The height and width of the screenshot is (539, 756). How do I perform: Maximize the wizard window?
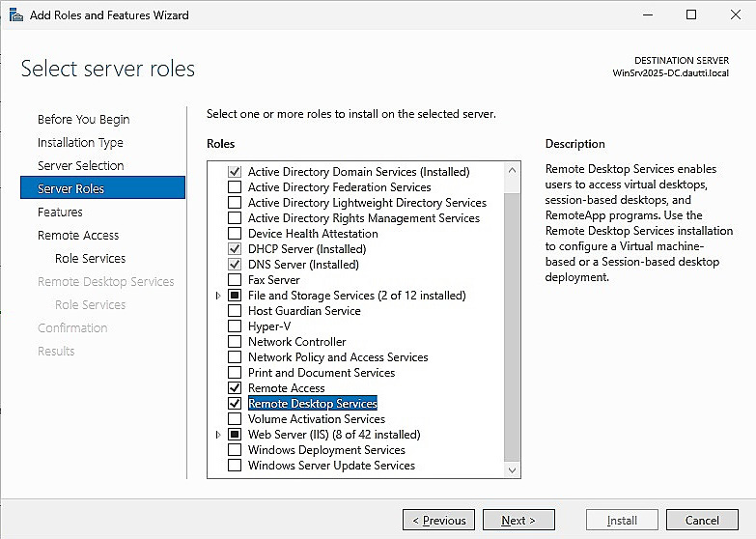pos(691,14)
